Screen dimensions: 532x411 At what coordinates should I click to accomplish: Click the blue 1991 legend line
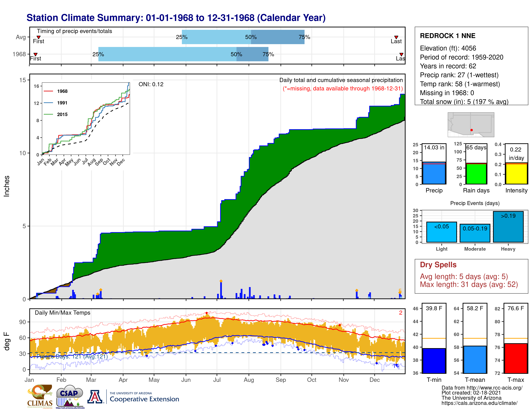click(48, 103)
